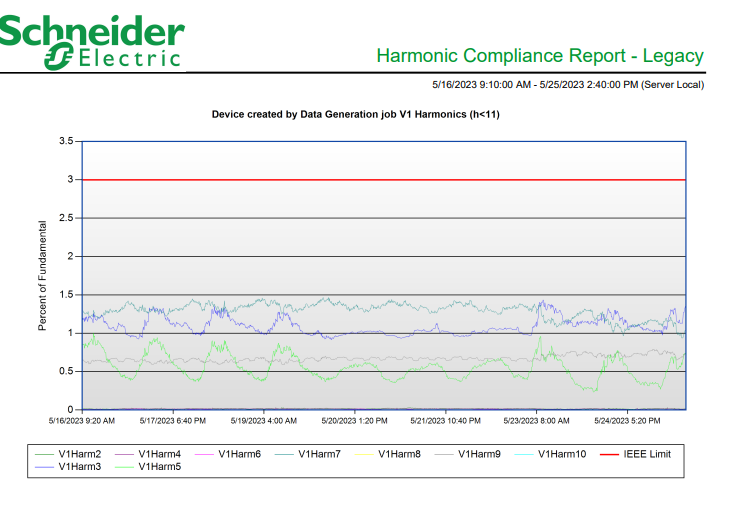This screenshot has height=525, width=738.
Task: Select the V1Harm3 legend entry
Action: (x=79, y=466)
